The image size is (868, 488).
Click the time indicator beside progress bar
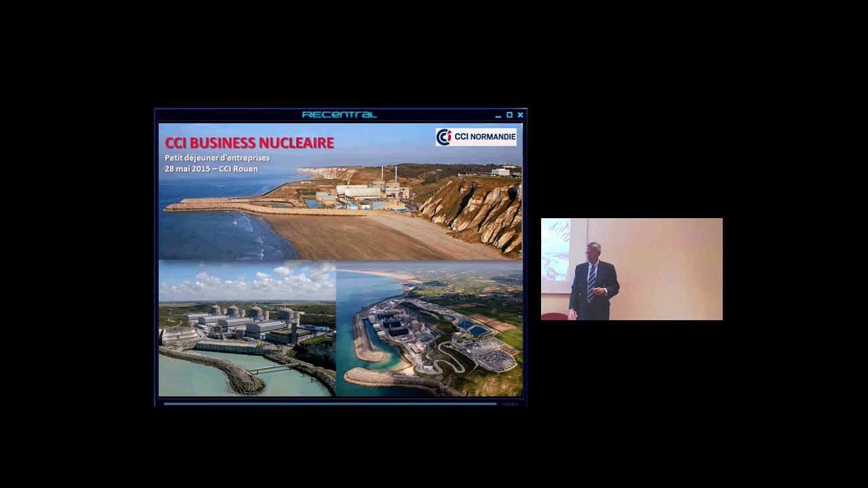click(x=510, y=404)
